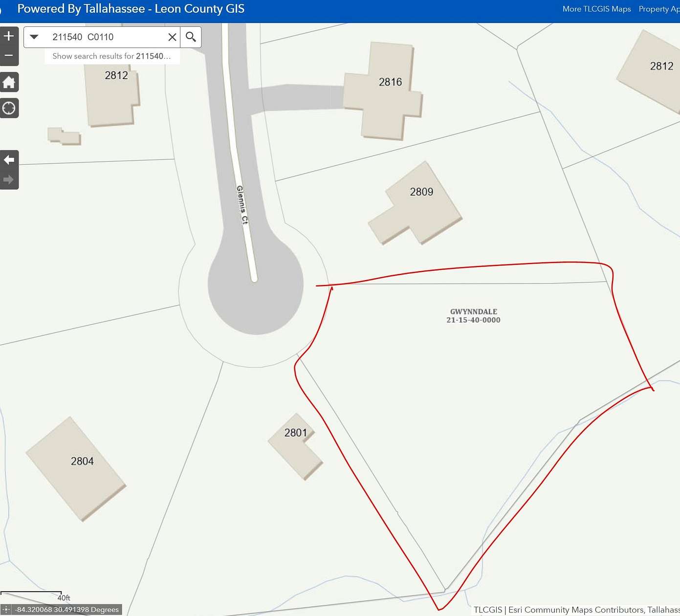Focus the search box containing 211540 C0110
The width and height of the screenshot is (680, 616).
(x=107, y=37)
